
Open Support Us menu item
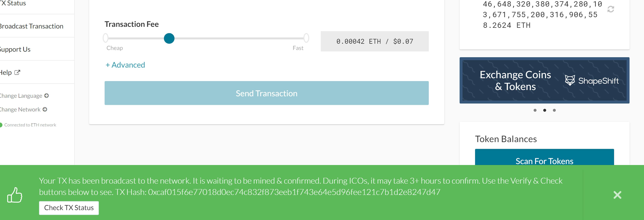(x=15, y=49)
